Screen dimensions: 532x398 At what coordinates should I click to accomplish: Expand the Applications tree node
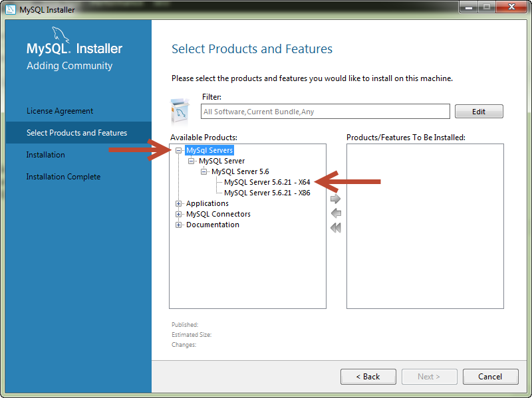(178, 203)
